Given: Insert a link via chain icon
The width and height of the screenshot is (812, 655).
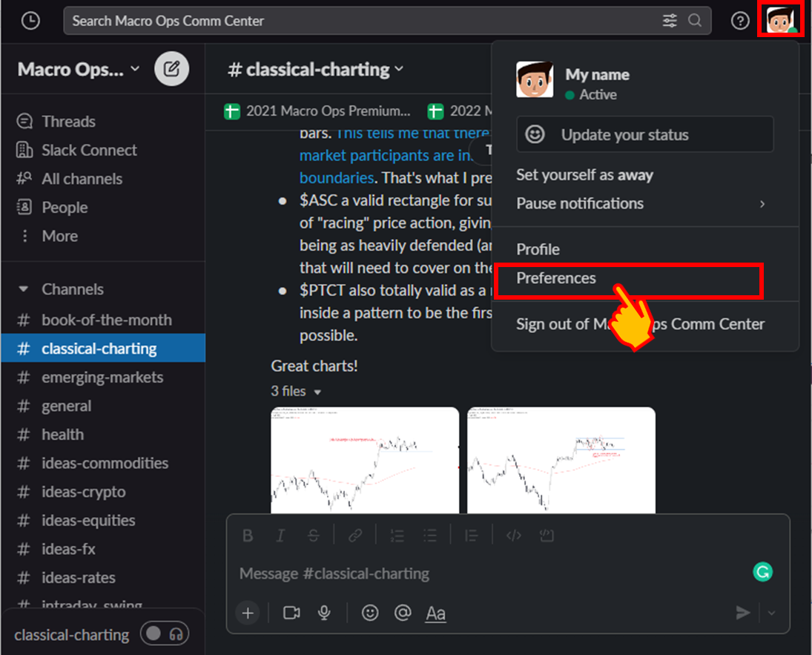Looking at the screenshot, I should click(x=355, y=536).
